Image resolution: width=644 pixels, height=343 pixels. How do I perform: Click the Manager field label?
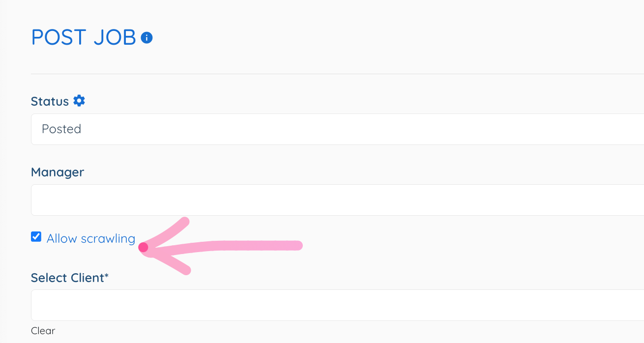(x=58, y=172)
